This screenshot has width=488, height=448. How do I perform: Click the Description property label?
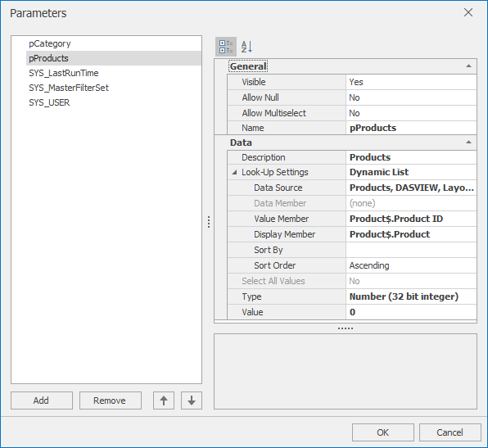pyautogui.click(x=264, y=157)
